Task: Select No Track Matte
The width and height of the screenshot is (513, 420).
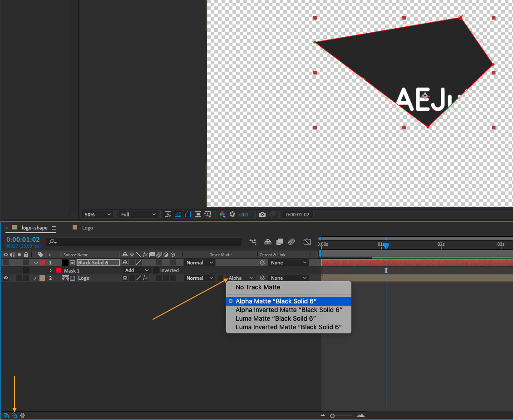Action: pos(257,287)
